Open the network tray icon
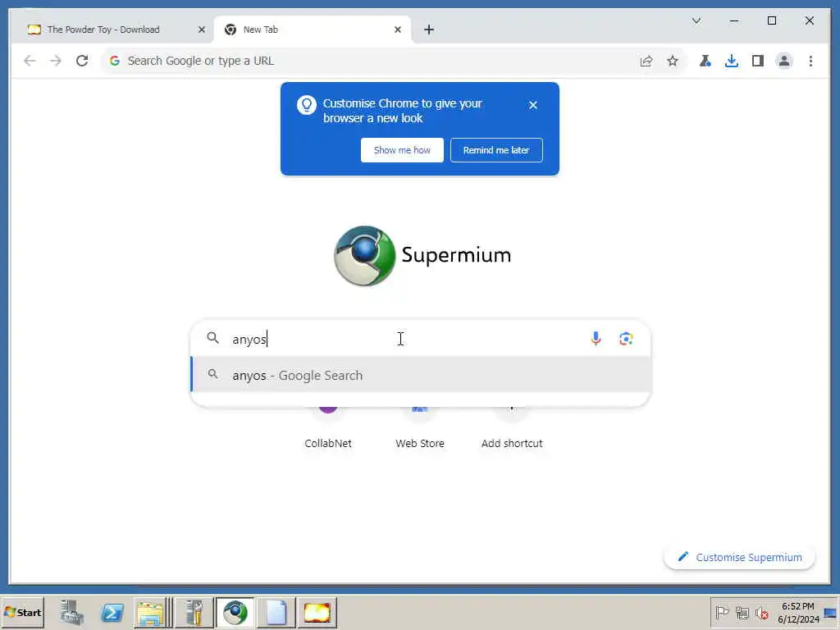840x630 pixels. [x=742, y=612]
